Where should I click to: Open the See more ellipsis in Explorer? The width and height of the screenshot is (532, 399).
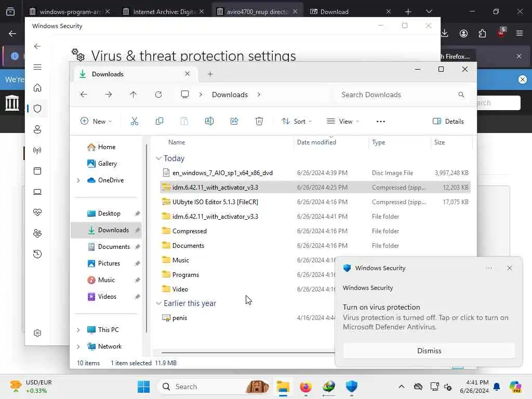(x=381, y=122)
